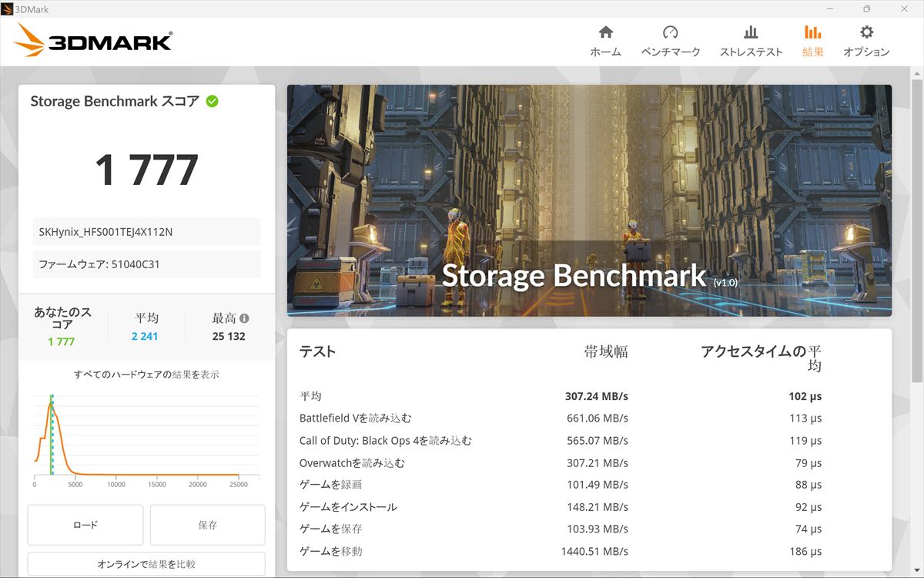Screen dimensions: 924x578
Task: Click the ゲームを移動 row label
Action: point(330,551)
